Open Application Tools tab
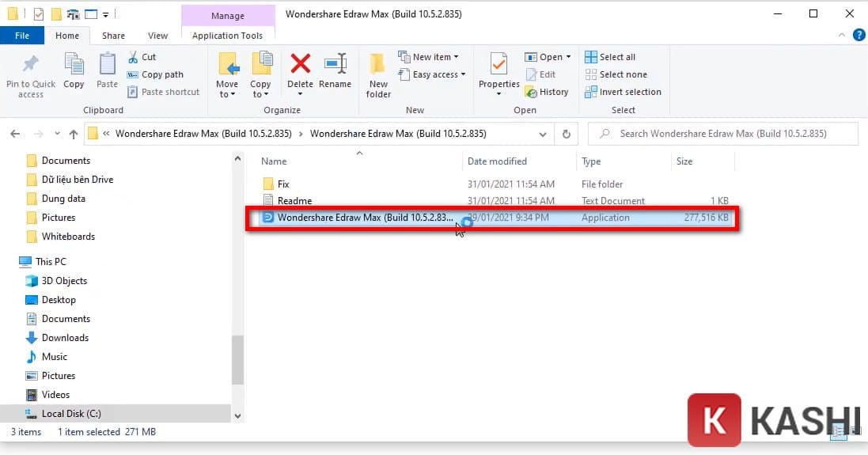This screenshot has height=455, width=868. [x=228, y=36]
